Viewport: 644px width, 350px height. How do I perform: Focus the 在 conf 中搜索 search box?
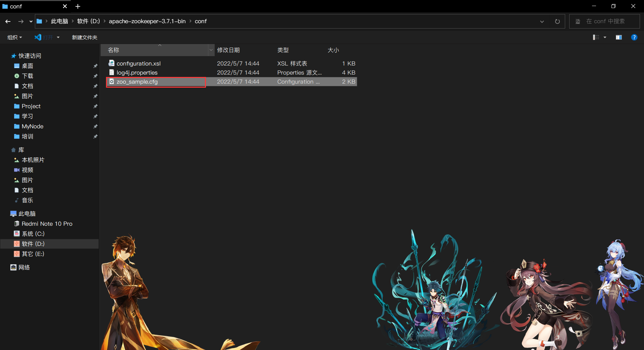604,21
